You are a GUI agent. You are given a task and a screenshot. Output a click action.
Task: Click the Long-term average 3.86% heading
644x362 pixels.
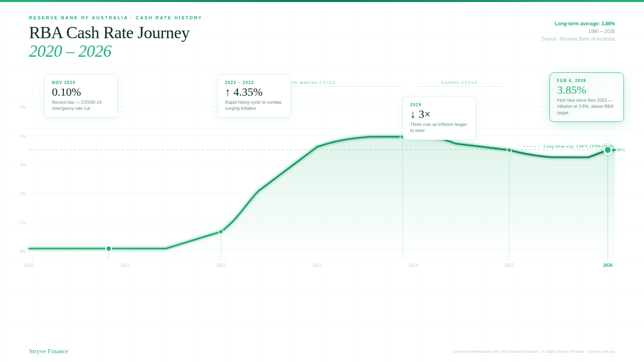coord(584,24)
